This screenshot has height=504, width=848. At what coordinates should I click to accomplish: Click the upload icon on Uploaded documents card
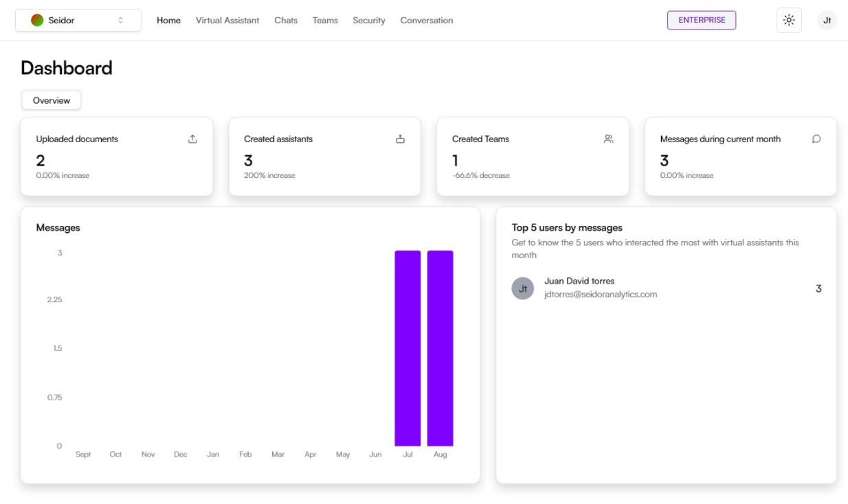(x=192, y=139)
